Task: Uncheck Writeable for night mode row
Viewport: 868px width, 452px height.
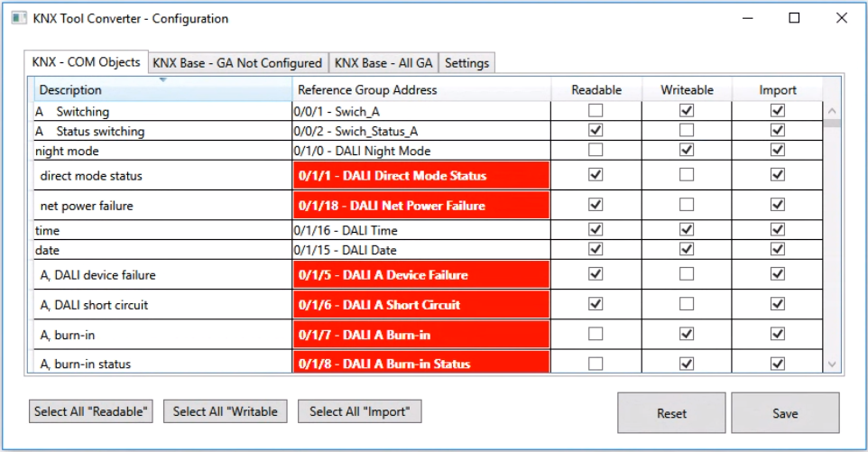Action: [687, 151]
